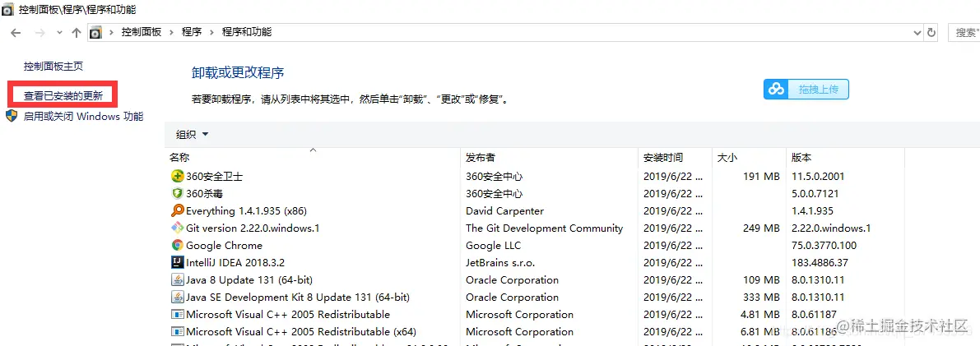Screen dimensions: 980x346
Task: Click the Back navigation arrow
Action: tap(16, 33)
